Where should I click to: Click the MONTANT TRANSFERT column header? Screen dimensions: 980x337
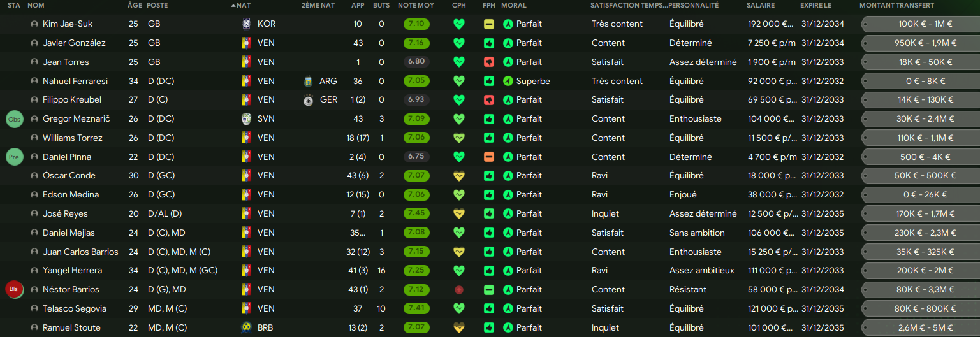click(x=896, y=5)
